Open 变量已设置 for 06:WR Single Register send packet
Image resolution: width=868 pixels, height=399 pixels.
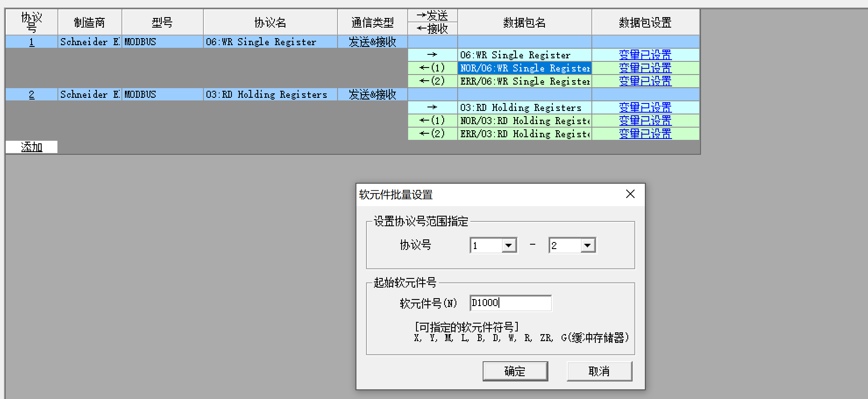(645, 55)
